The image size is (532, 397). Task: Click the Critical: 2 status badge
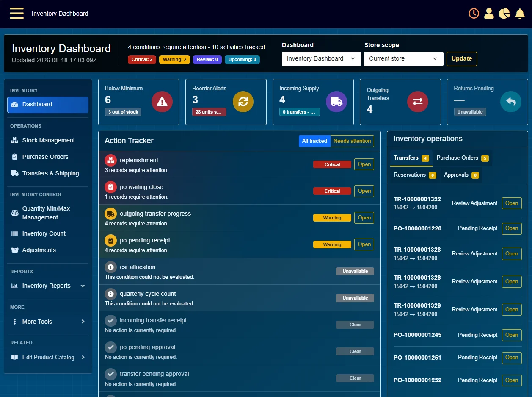click(x=142, y=60)
